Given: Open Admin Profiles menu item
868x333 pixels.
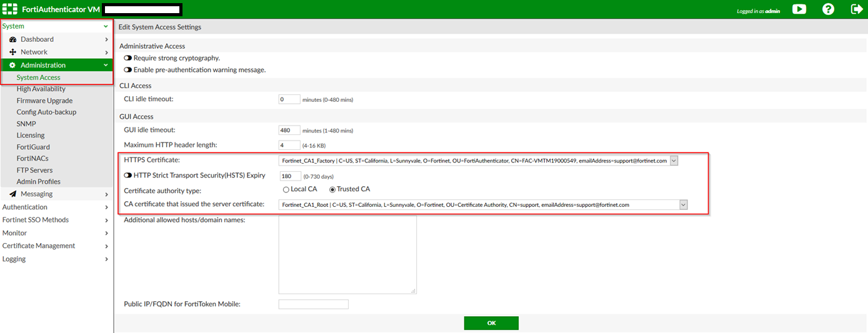Looking at the screenshot, I should [39, 182].
